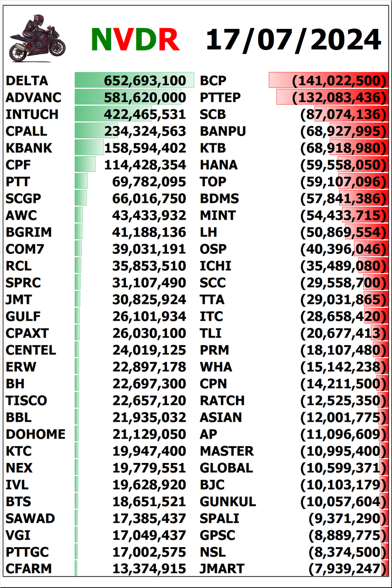Select the ADVANC stock symbol
Image resolution: width=392 pixels, height=588 pixels.
pyautogui.click(x=34, y=98)
